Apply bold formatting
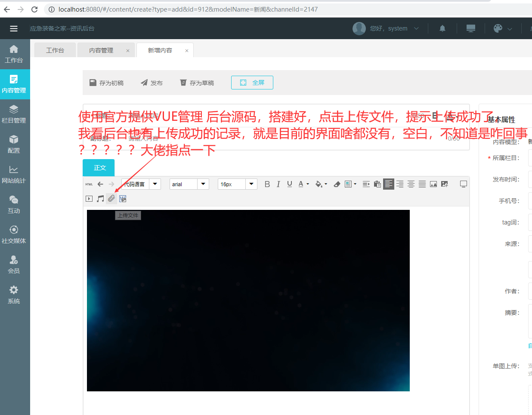This screenshot has height=415, width=532. (267, 184)
